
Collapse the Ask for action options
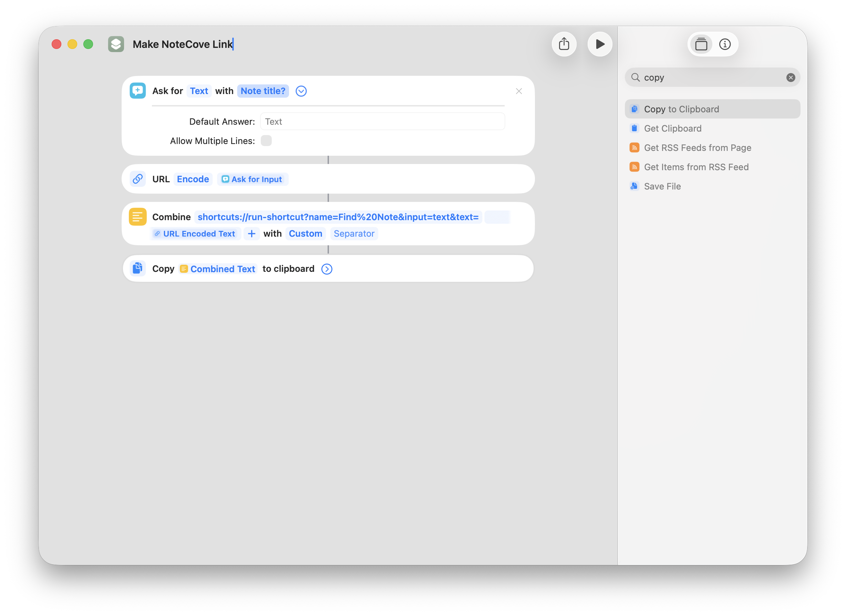(x=301, y=91)
